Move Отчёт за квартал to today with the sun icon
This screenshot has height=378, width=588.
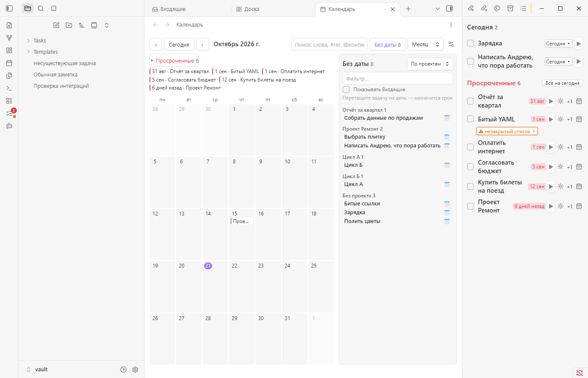tap(560, 101)
